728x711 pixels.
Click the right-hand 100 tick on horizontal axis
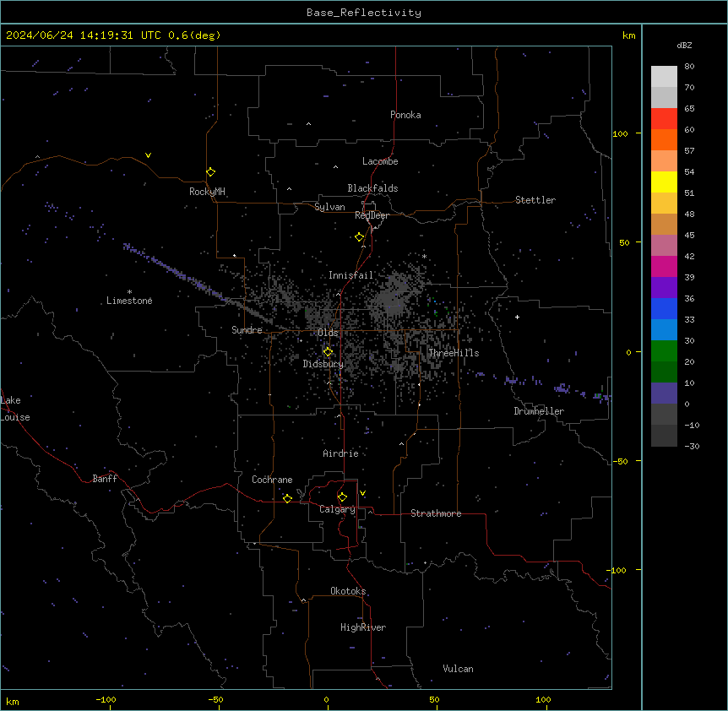click(543, 699)
